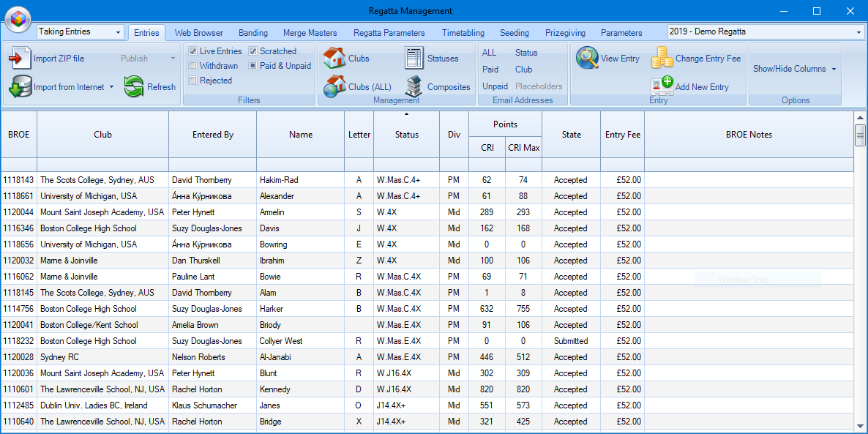Viewport: 868px width, 434px height.
Task: Click the Import ZIP file icon
Action: pos(20,59)
